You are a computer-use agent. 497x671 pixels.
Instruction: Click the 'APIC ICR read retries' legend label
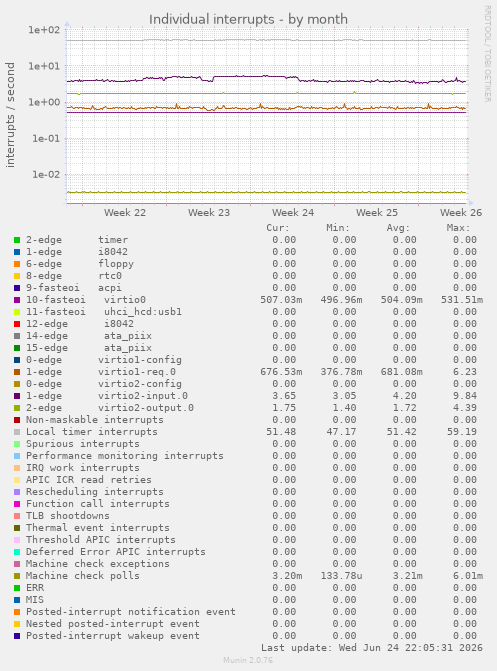(x=89, y=480)
